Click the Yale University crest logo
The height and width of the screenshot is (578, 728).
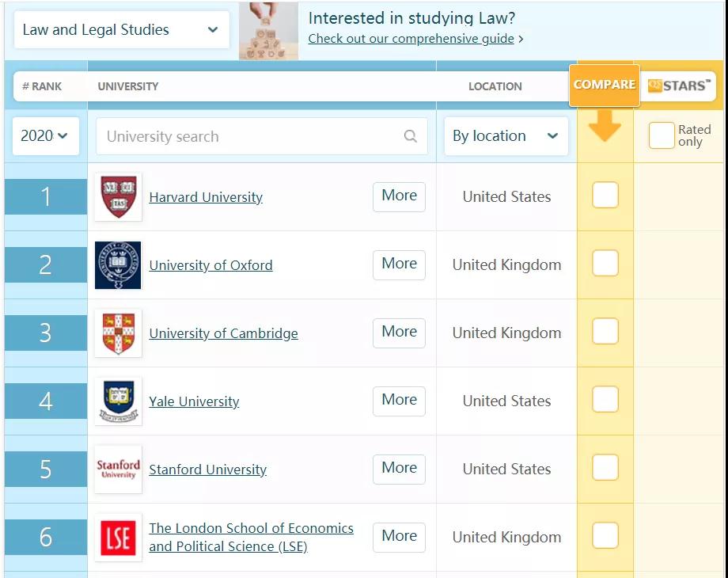(x=118, y=401)
